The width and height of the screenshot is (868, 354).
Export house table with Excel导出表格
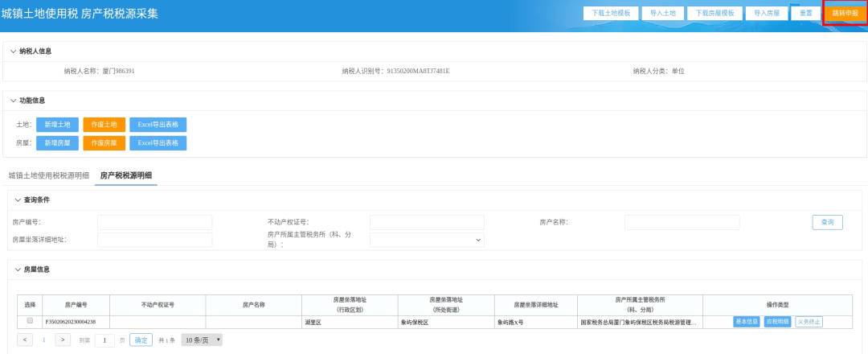click(x=158, y=143)
